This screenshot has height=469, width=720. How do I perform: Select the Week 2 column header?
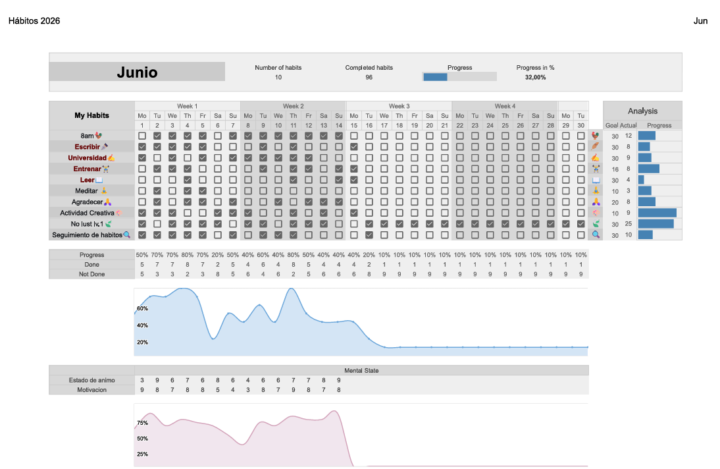point(293,106)
